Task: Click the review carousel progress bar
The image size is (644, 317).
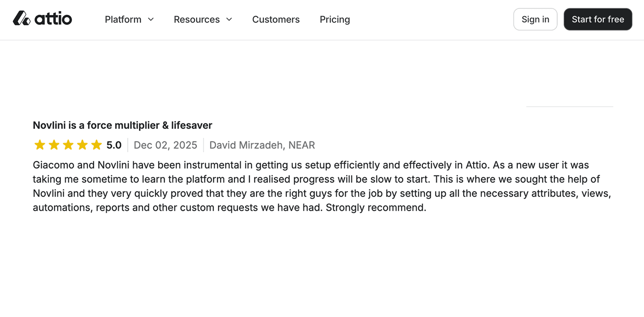Action: pyautogui.click(x=570, y=107)
